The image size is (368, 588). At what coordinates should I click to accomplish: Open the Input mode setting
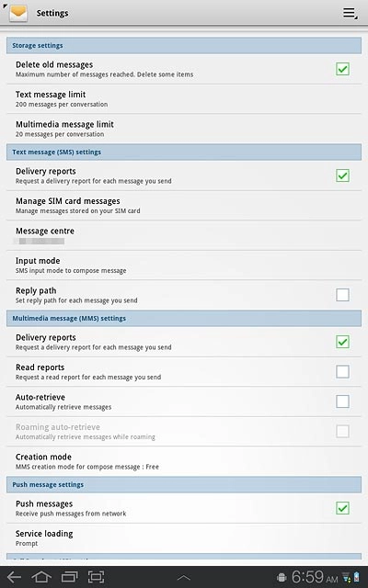184,266
